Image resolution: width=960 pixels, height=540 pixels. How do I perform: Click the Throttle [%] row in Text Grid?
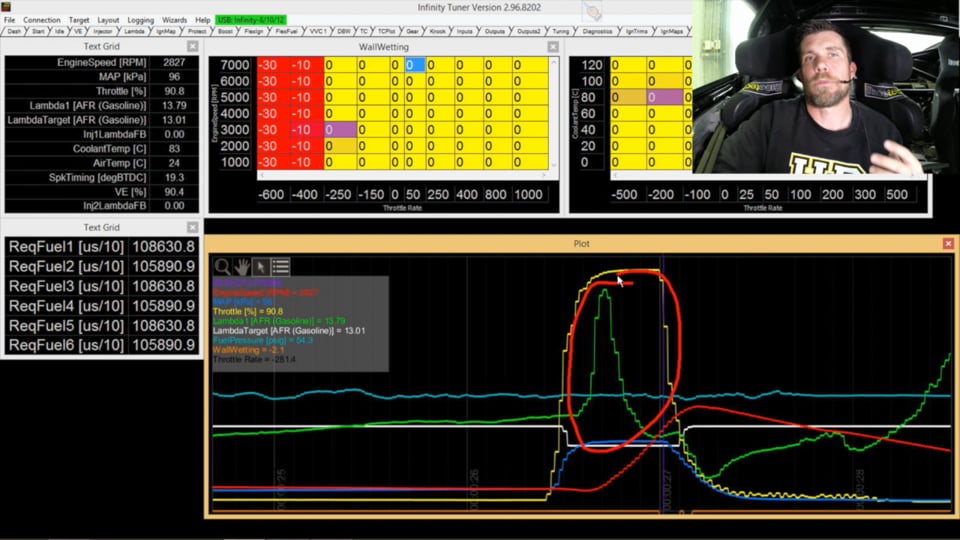coord(102,91)
